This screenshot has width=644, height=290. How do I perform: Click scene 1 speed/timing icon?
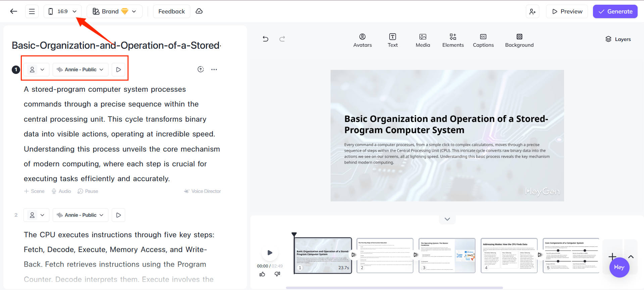(201, 70)
